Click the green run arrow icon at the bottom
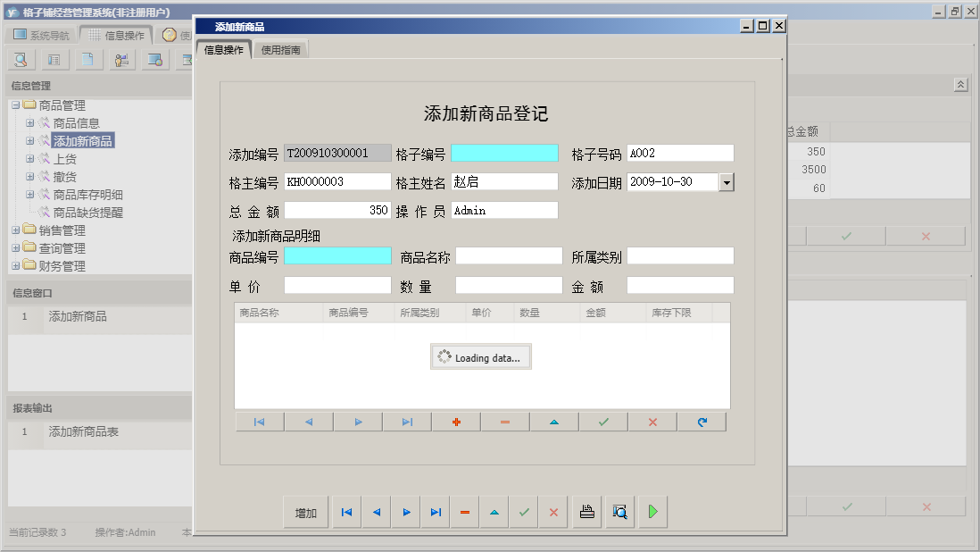Image resolution: width=980 pixels, height=552 pixels. pyautogui.click(x=652, y=511)
